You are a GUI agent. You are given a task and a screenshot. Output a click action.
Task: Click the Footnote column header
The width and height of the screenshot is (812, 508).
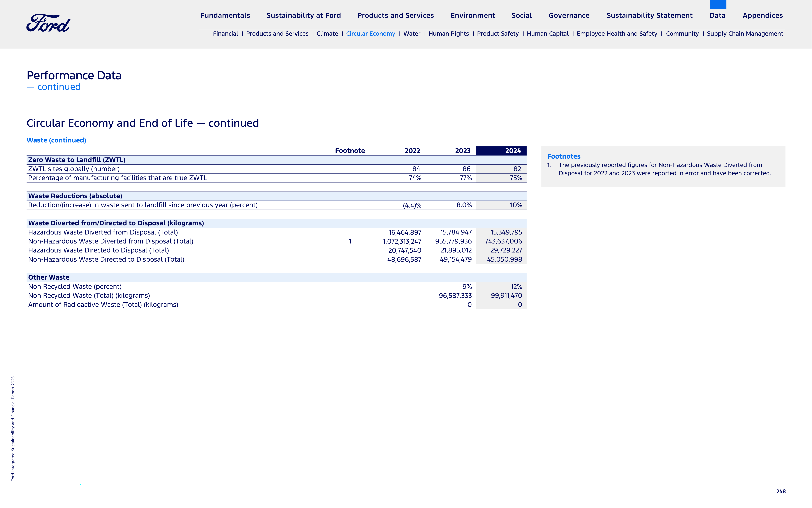(x=350, y=151)
